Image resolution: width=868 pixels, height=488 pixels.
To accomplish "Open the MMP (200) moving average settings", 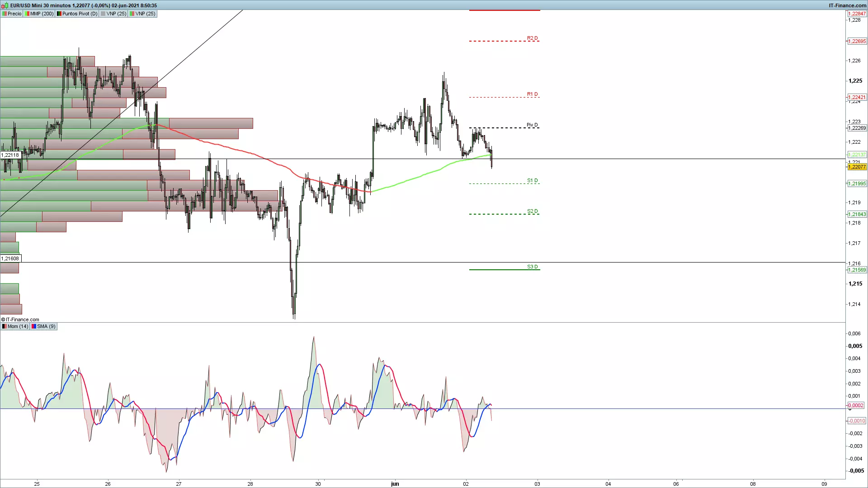I will coord(39,14).
